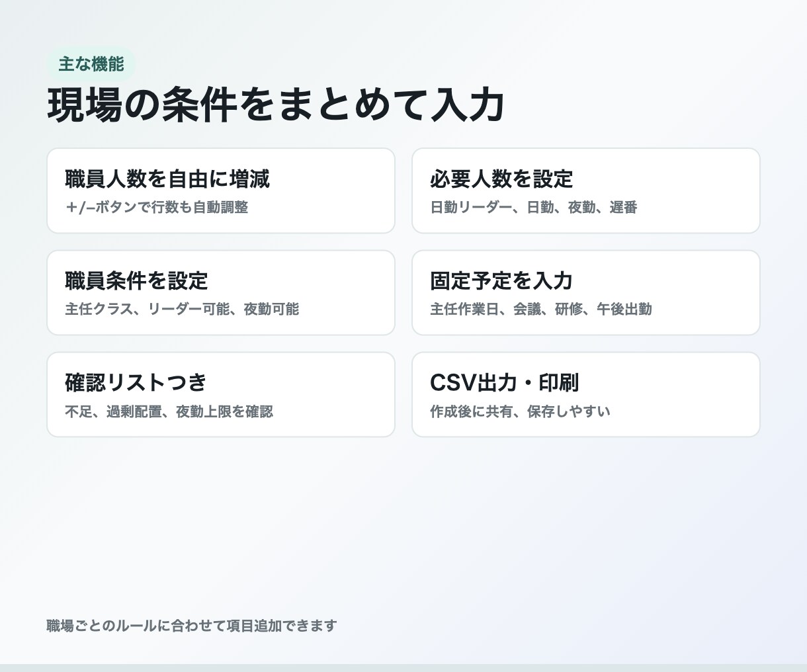
Task: Click the 主な機能 badge label
Action: point(91,64)
